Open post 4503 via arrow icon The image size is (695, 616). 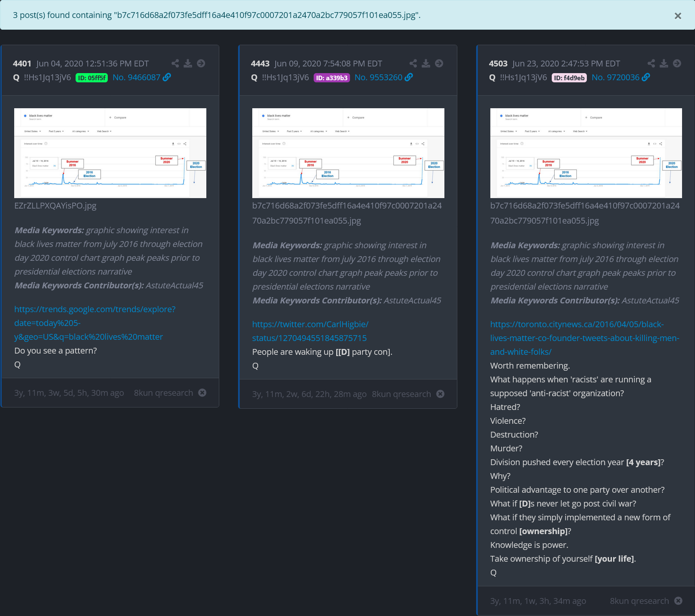click(677, 64)
